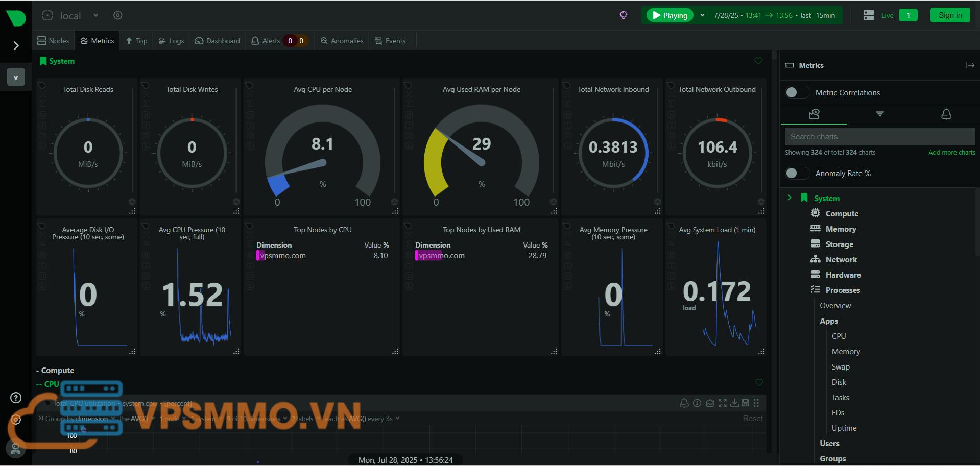Open the help question mark icon

click(16, 398)
